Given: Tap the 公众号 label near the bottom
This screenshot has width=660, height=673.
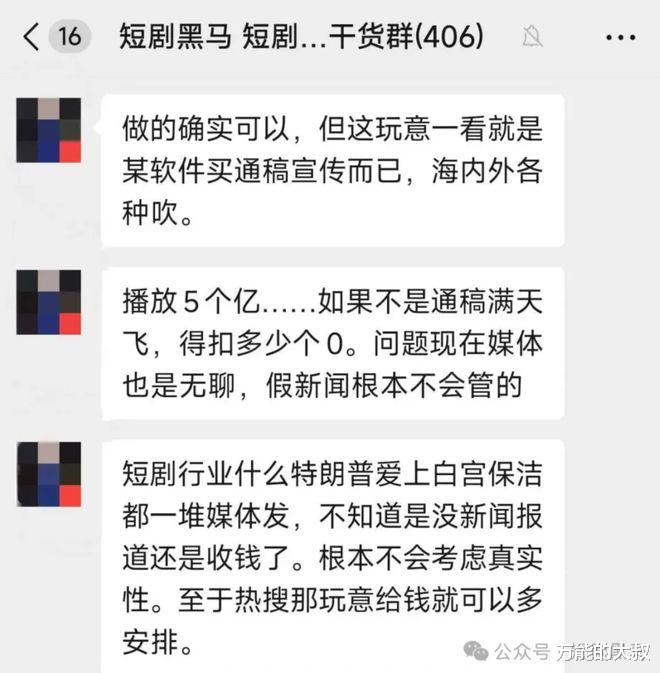Looking at the screenshot, I should click(522, 652).
